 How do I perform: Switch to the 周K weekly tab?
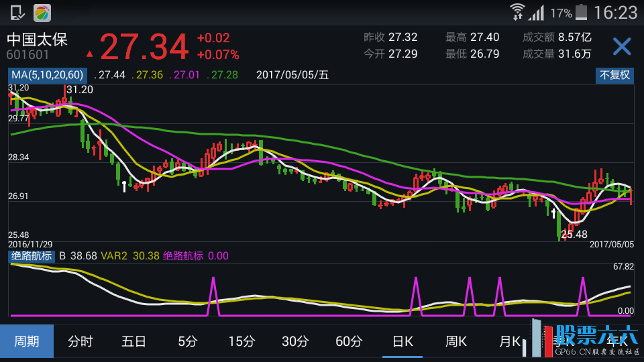point(456,341)
